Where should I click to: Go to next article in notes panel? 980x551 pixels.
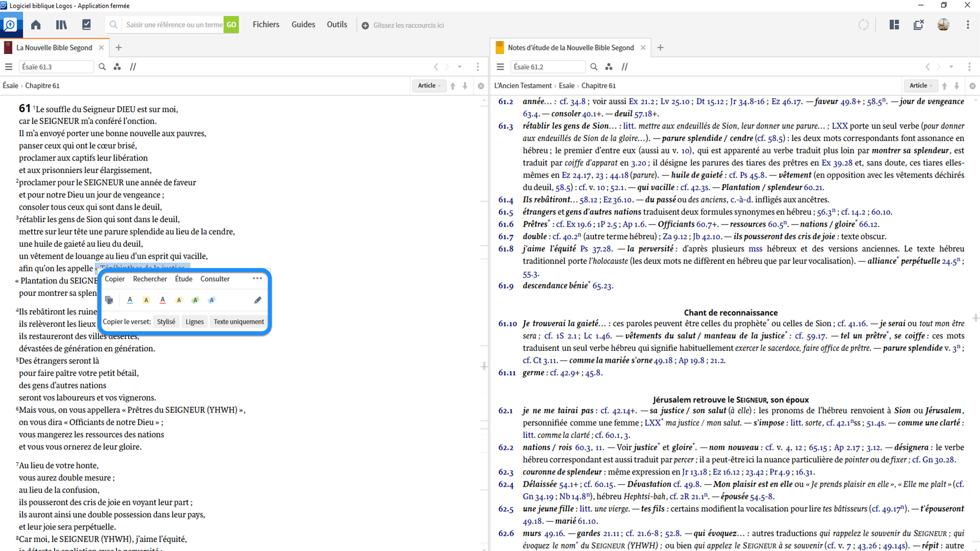[957, 86]
